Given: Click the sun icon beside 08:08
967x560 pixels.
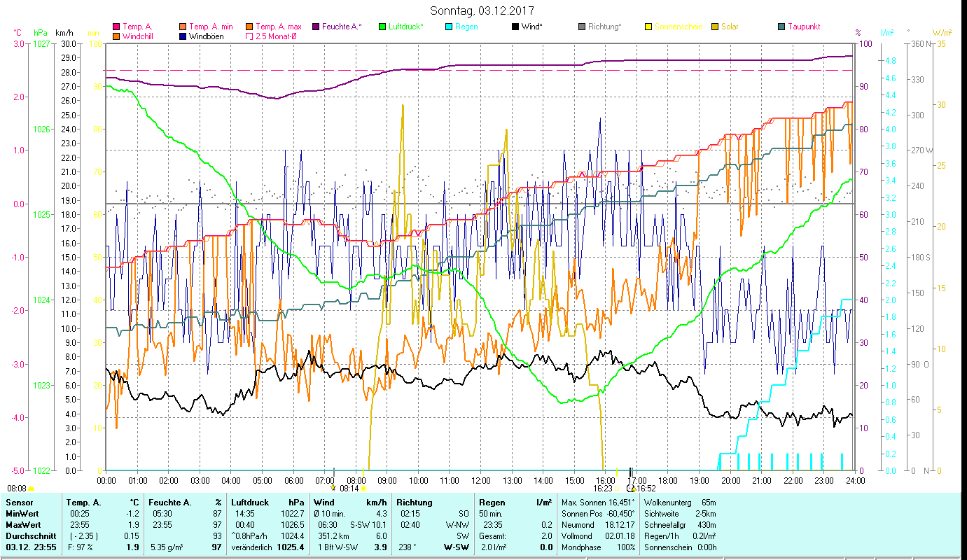Looking at the screenshot, I should pyautogui.click(x=32, y=489).
